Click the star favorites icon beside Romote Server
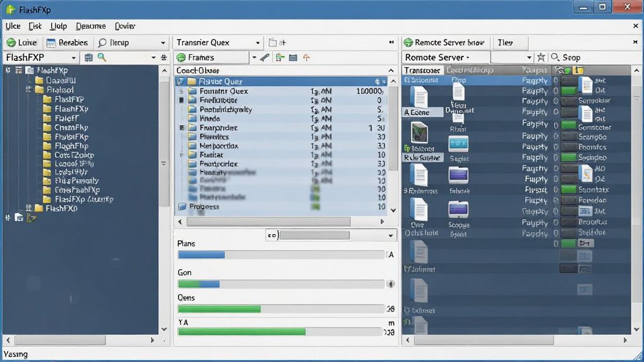Screen dimensions: 644x362 (x=541, y=57)
